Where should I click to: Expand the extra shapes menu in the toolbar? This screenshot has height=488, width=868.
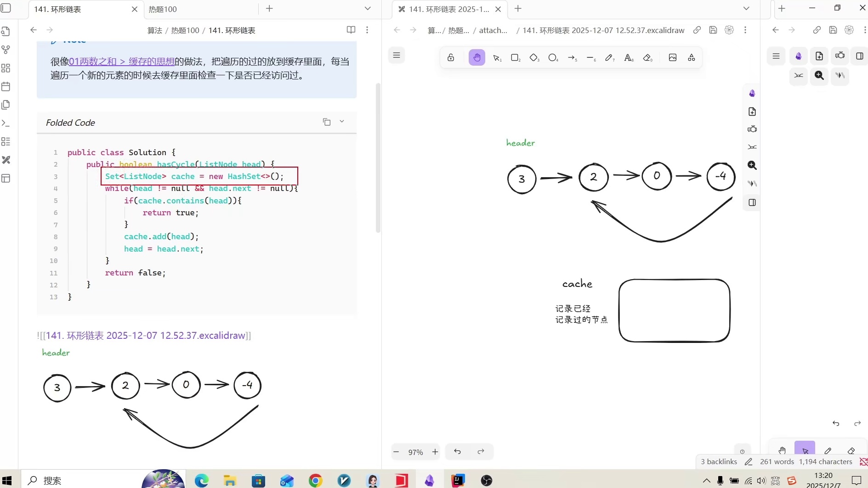tap(691, 57)
